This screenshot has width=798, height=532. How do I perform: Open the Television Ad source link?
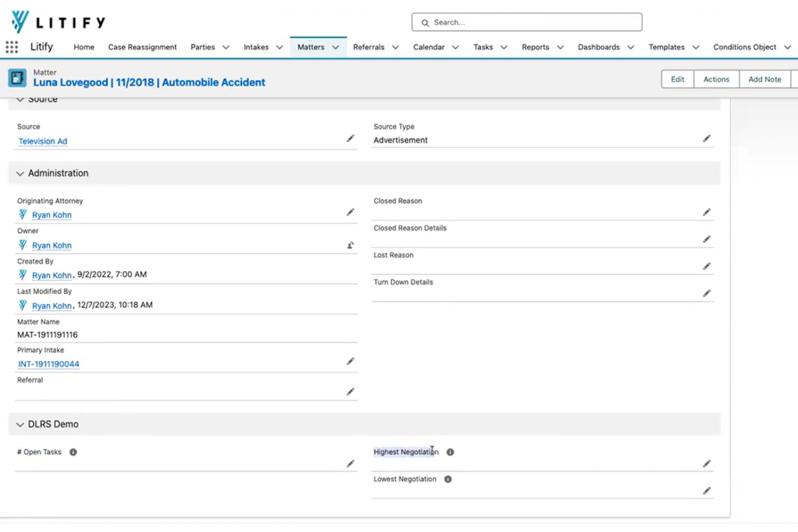[x=43, y=141]
